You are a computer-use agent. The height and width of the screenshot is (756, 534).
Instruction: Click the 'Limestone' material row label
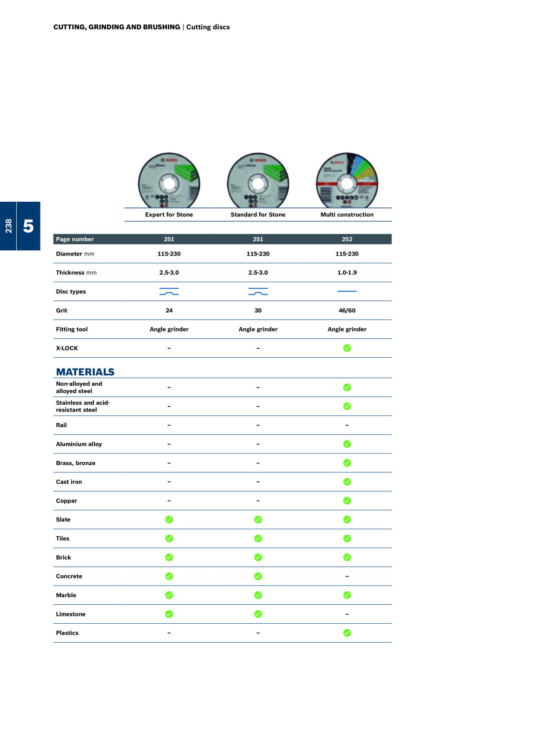click(71, 614)
